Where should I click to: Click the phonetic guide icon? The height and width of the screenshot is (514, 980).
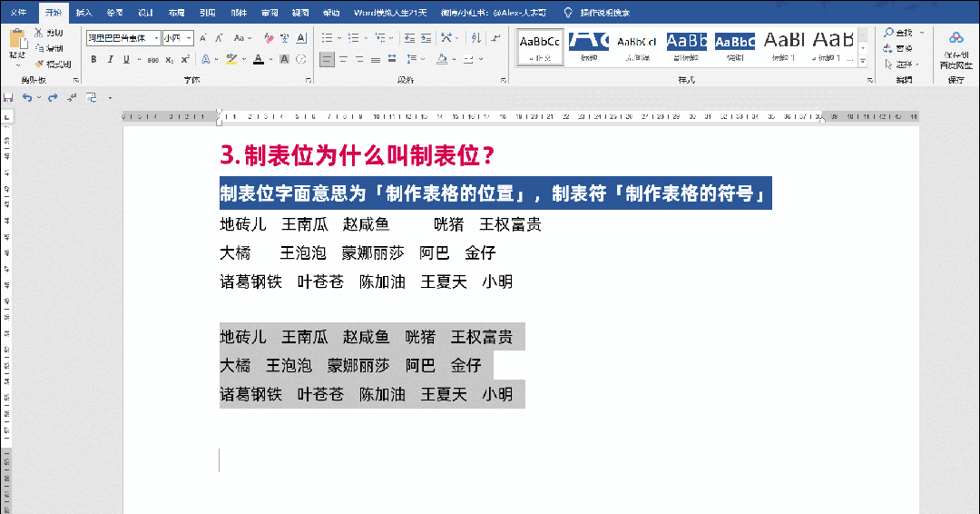pyautogui.click(x=284, y=38)
